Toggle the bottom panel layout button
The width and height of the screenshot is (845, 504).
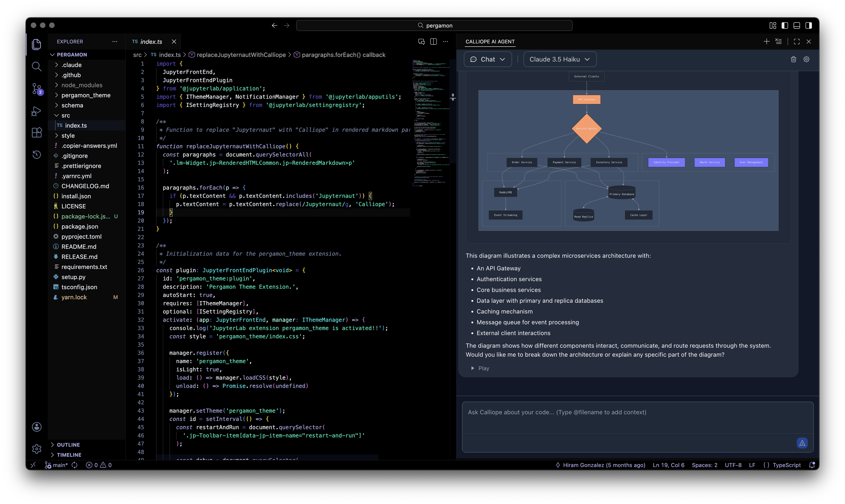tap(797, 25)
